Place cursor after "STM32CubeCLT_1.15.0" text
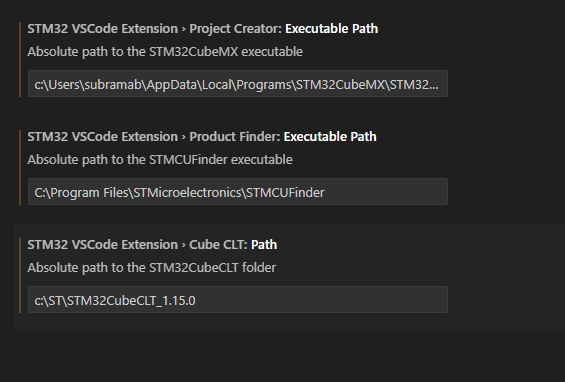 pos(196,301)
